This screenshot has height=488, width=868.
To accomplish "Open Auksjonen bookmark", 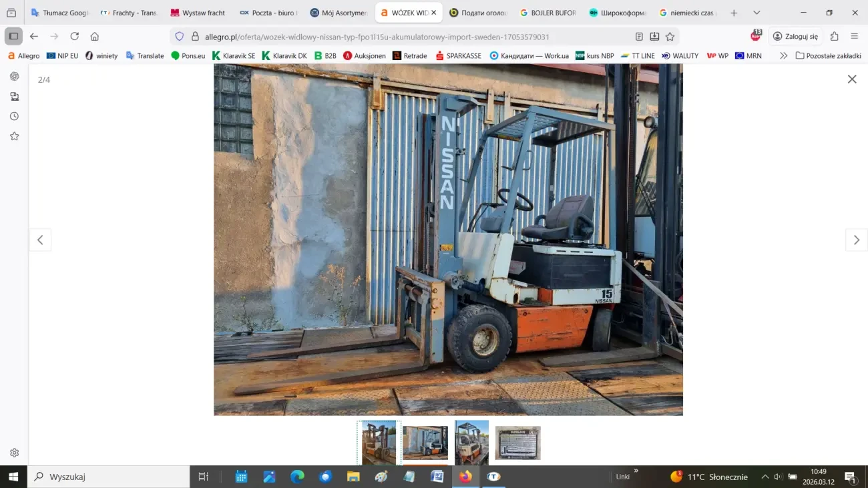I will [365, 55].
